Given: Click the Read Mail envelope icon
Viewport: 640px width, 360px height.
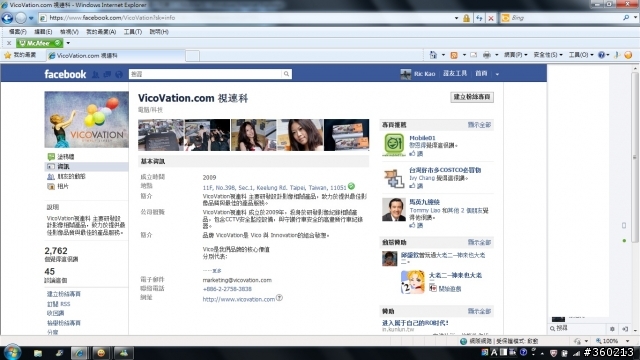Looking at the screenshot, I should pos(473,55).
